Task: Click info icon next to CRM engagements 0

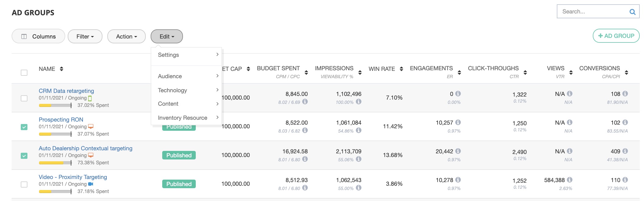Action: (458, 94)
